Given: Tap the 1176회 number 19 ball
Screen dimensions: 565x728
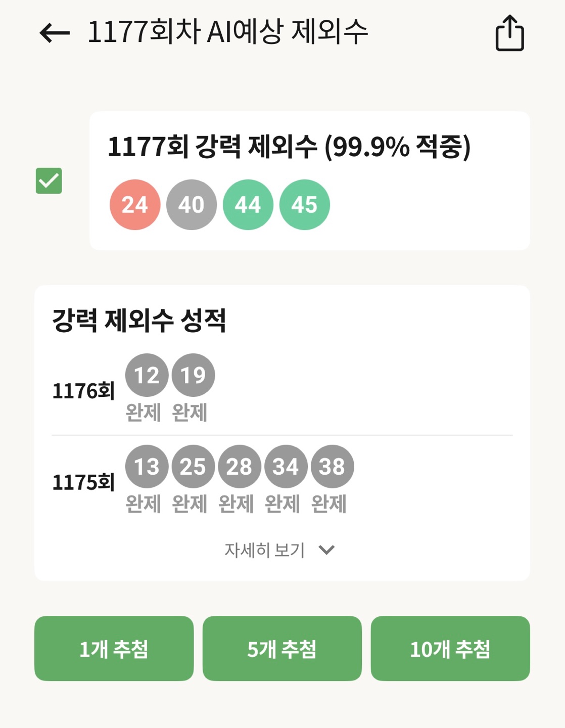Looking at the screenshot, I should click(193, 375).
